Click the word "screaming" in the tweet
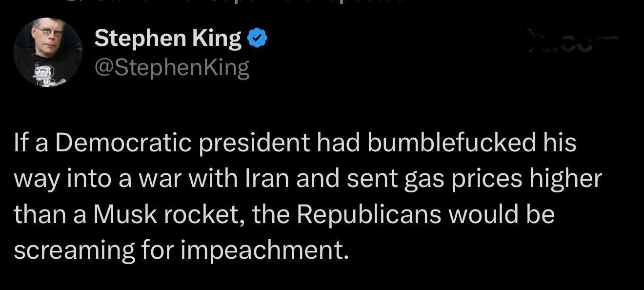The image size is (644, 290). tap(74, 250)
